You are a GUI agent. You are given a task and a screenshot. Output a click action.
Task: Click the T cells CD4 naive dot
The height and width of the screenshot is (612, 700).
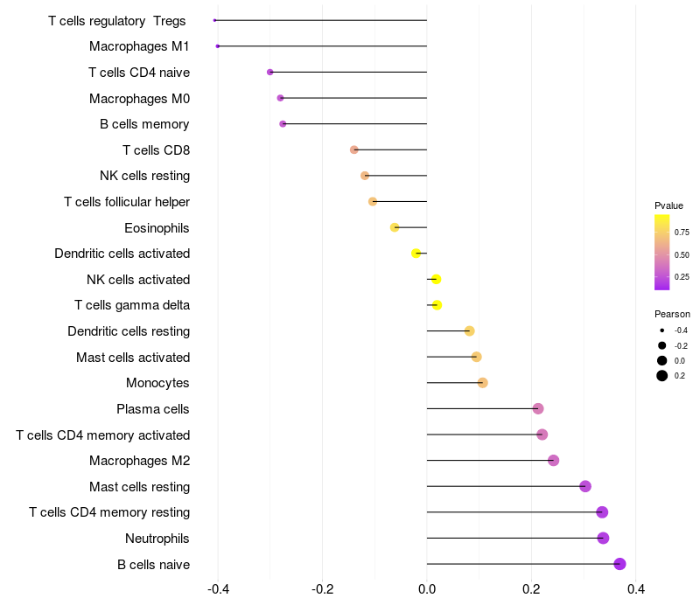tap(269, 72)
